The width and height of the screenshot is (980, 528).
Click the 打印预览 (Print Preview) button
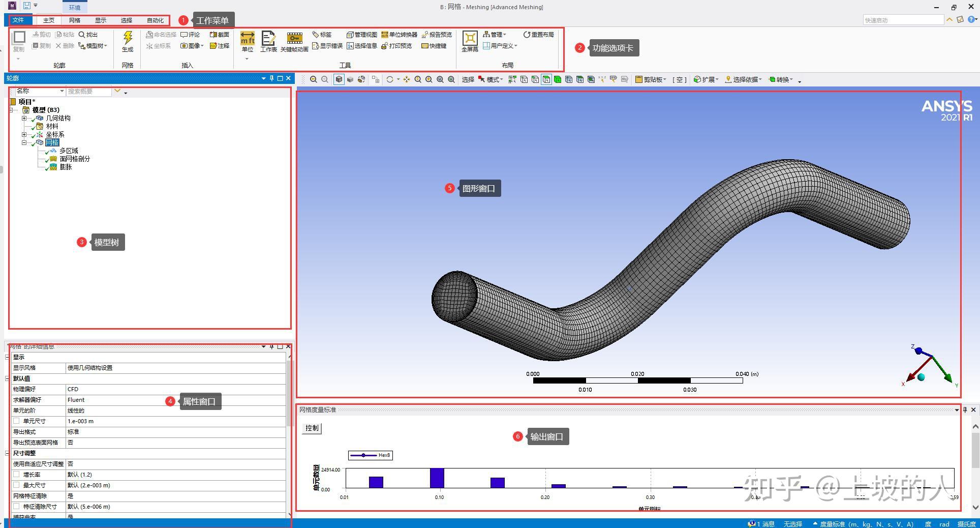pos(384,46)
